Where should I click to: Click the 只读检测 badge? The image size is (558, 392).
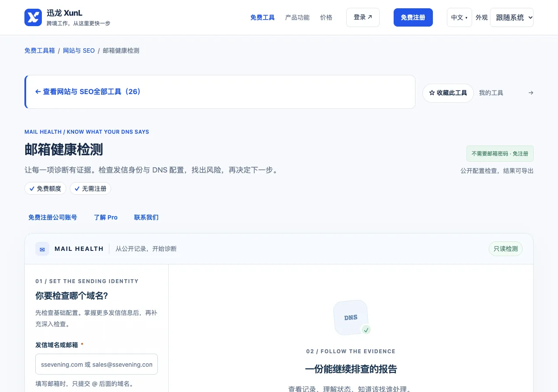(506, 249)
